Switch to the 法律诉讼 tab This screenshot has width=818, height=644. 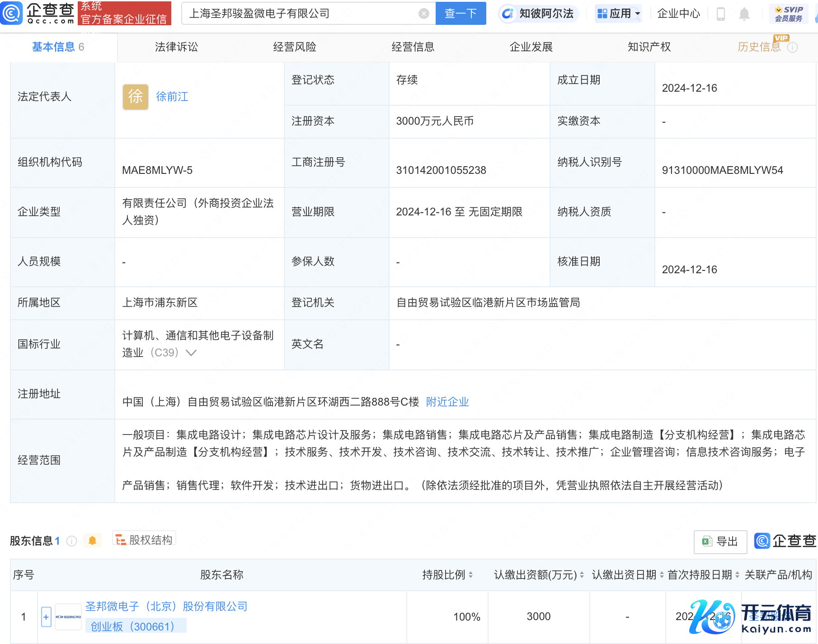coord(176,47)
